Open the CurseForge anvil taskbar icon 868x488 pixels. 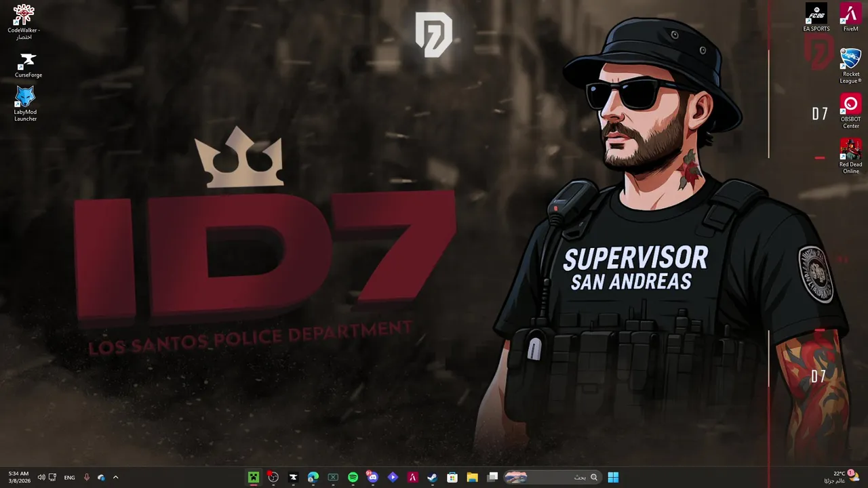pos(293,477)
